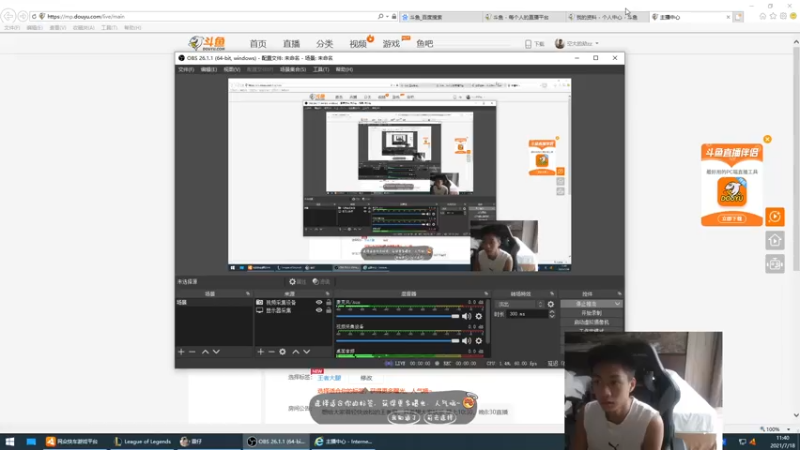The width and height of the screenshot is (800, 450).
Task: Click the user avatar on Douyu header
Action: (560, 44)
